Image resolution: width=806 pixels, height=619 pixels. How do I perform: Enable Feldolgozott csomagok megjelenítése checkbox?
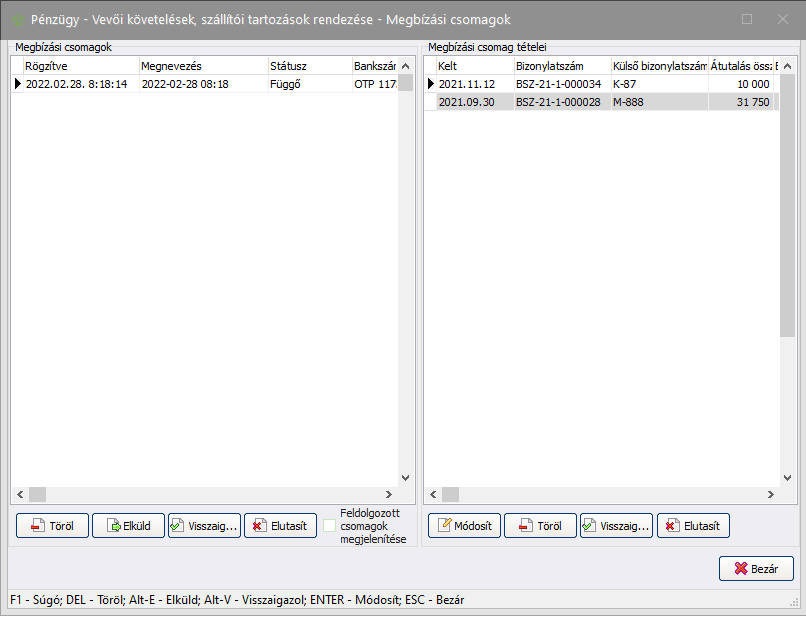pyautogui.click(x=330, y=526)
